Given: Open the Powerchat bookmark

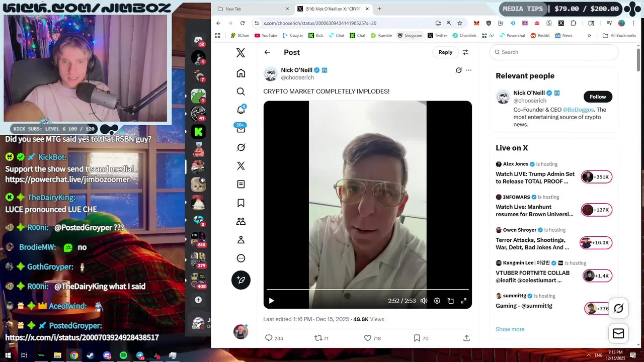Looking at the screenshot, I should click(512, 36).
